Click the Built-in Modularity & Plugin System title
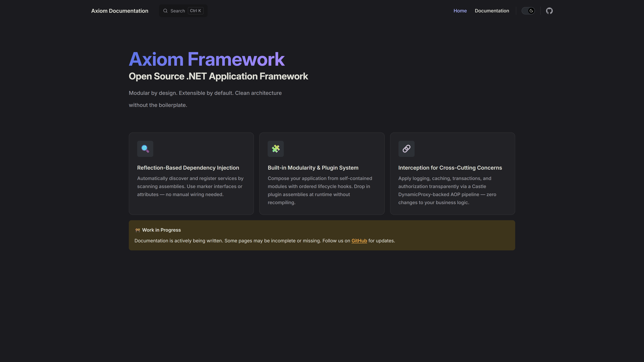 (313, 168)
